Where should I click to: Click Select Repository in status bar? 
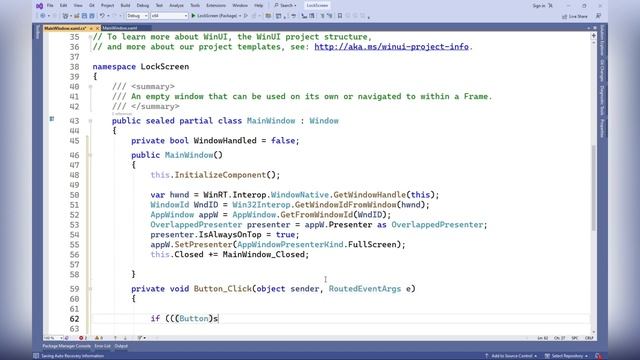tap(567, 356)
